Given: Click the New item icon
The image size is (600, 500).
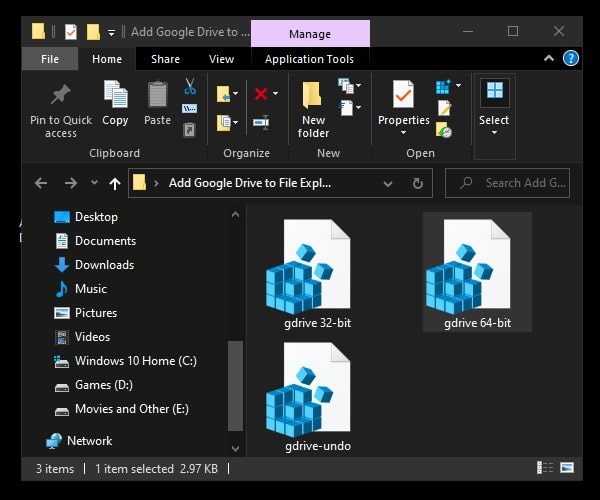Looking at the screenshot, I should (x=346, y=86).
